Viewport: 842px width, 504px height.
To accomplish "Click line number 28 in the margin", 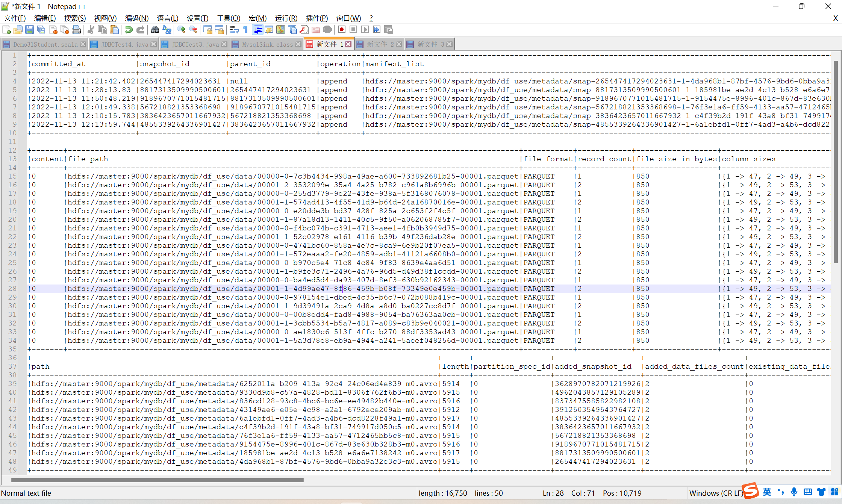I will 12,289.
